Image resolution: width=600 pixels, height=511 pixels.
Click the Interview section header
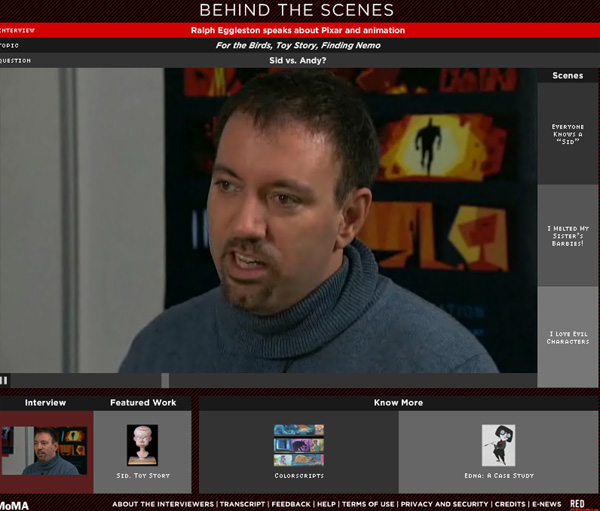point(46,403)
